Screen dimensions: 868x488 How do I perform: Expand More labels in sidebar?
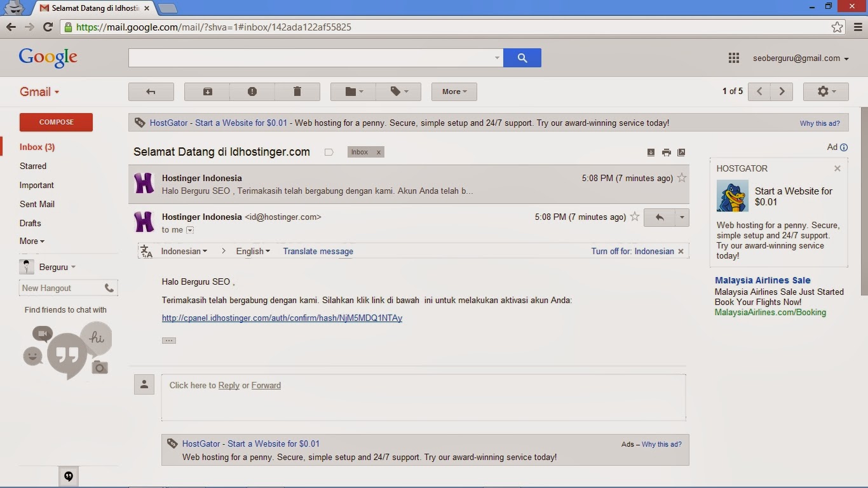tap(32, 241)
